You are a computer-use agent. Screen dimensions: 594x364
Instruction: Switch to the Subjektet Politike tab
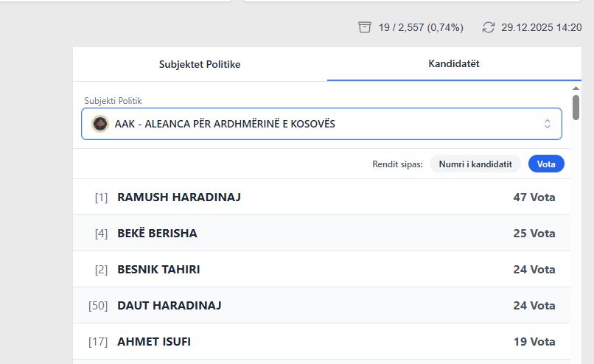[x=200, y=64]
